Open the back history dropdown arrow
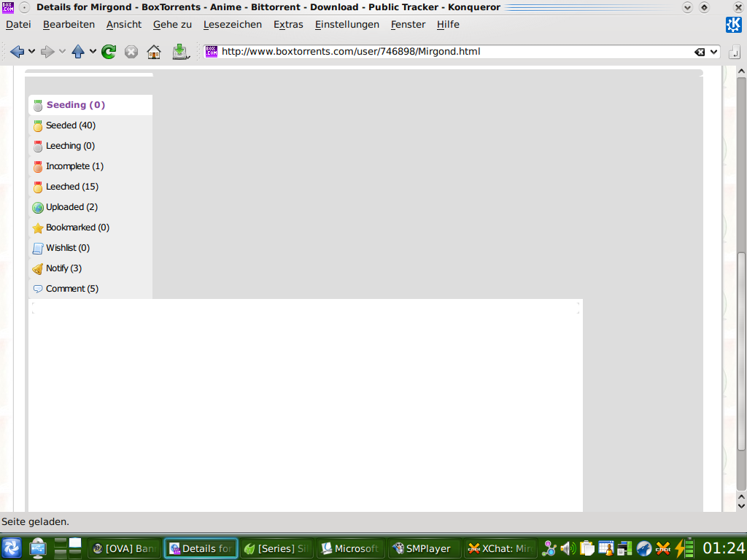747x560 pixels. [31, 52]
